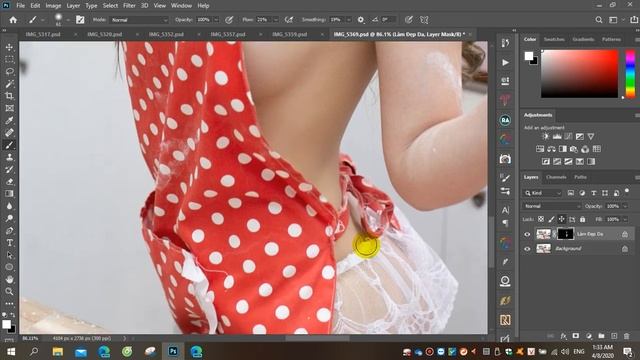Image resolution: width=640 pixels, height=360 pixels.
Task: Select the Lasso tool
Action: [9, 72]
